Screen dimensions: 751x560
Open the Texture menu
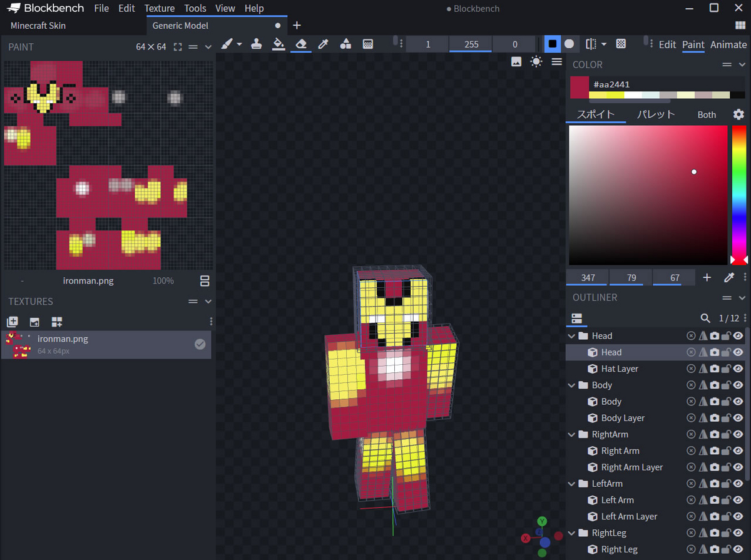pos(160,8)
